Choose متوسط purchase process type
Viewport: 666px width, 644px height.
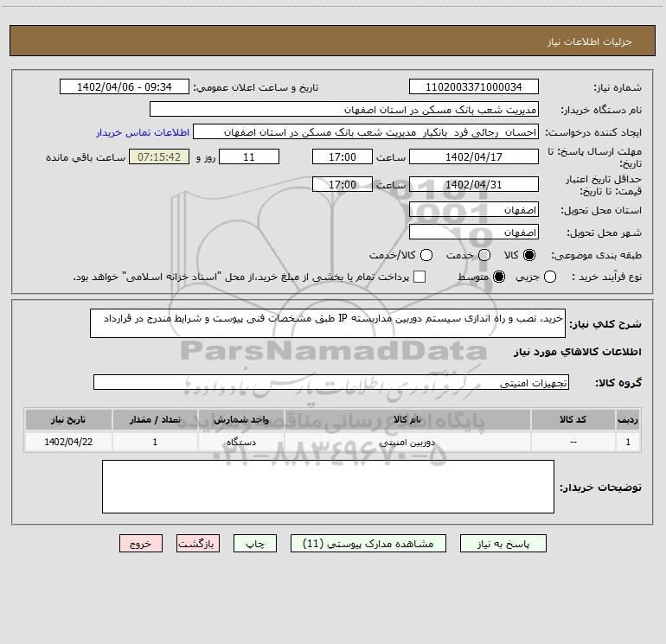(x=499, y=277)
